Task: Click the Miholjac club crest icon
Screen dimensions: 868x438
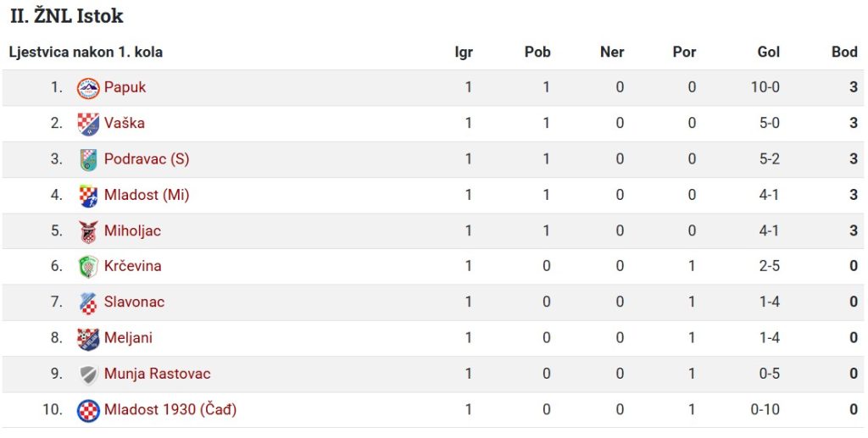Action: (x=88, y=232)
